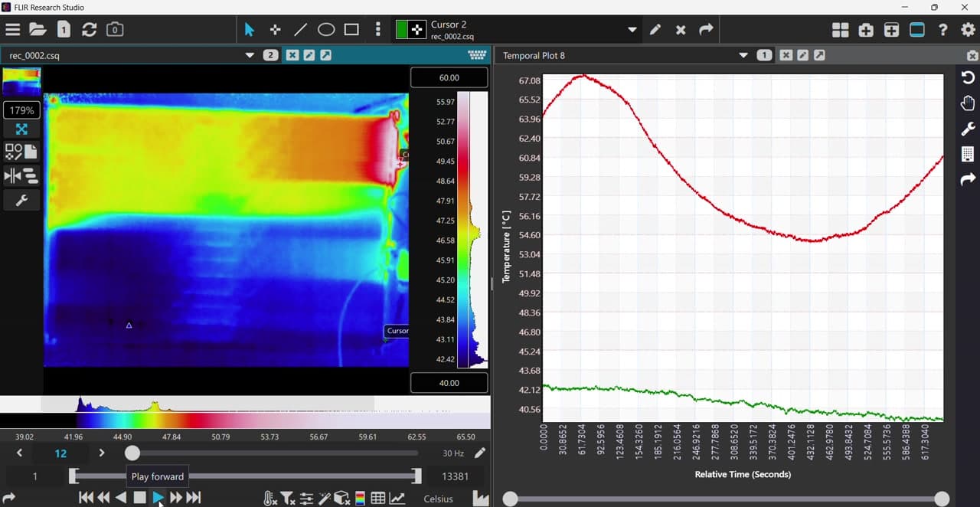This screenshot has width=980, height=507.
Task: Edit the Temporal Plot panel pencil icon
Action: [802, 55]
